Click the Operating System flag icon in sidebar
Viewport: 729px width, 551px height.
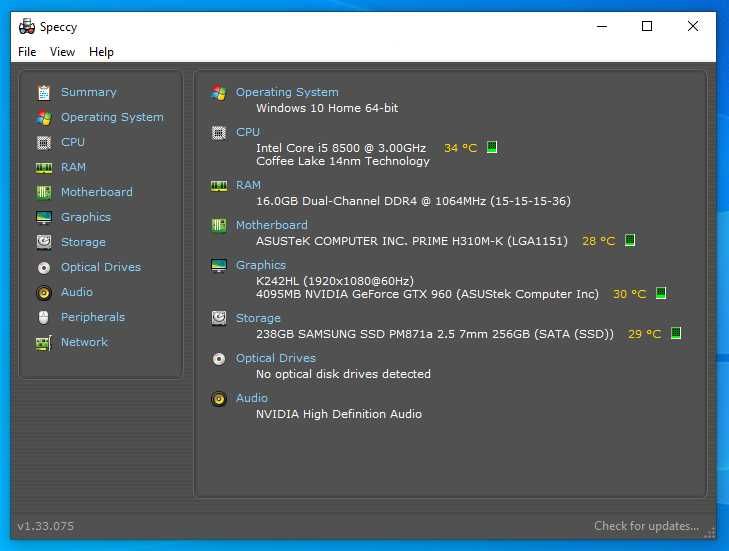tap(44, 118)
